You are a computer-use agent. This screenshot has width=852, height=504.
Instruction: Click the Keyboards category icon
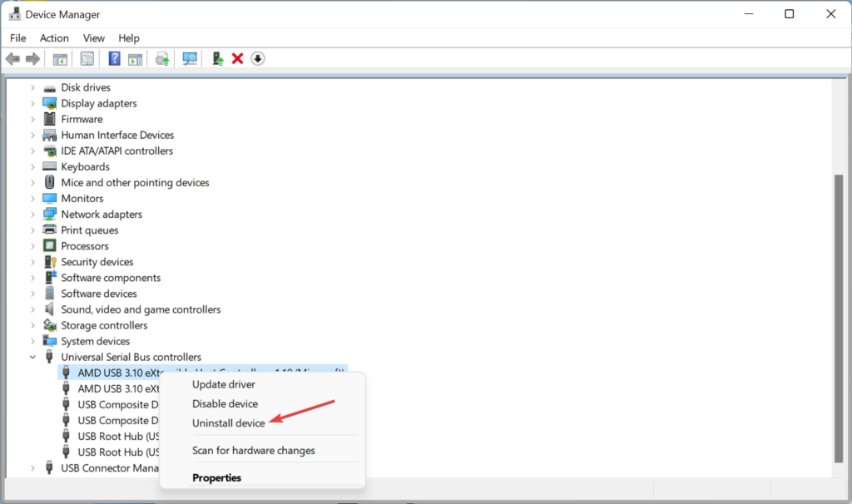49,166
